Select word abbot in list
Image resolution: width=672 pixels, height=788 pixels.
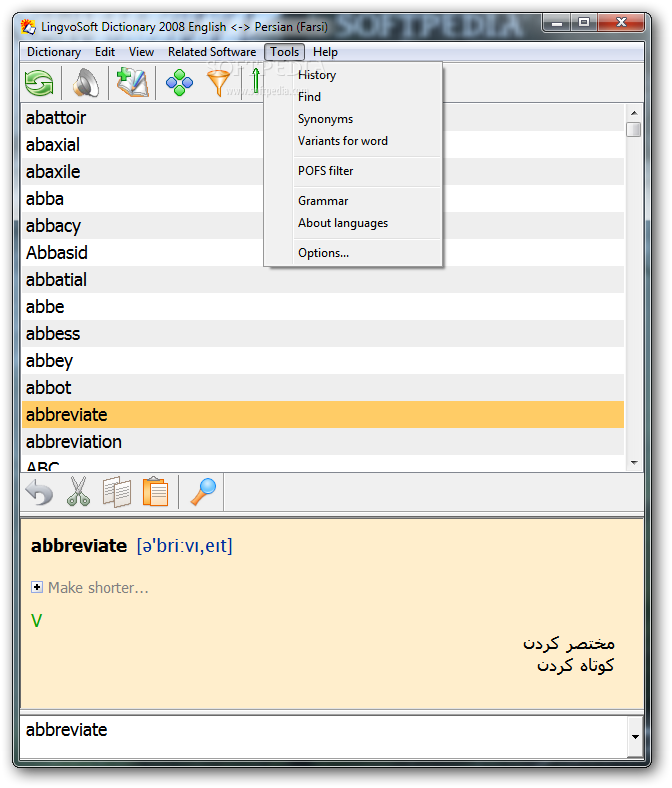click(323, 388)
